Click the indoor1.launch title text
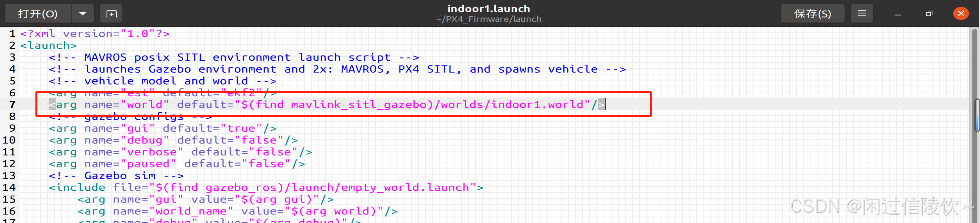This screenshot has width=980, height=223. (489, 8)
